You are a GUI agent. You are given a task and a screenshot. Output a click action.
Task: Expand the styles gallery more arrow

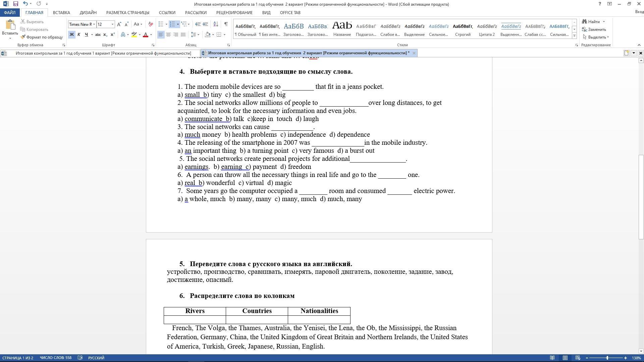pos(574,36)
